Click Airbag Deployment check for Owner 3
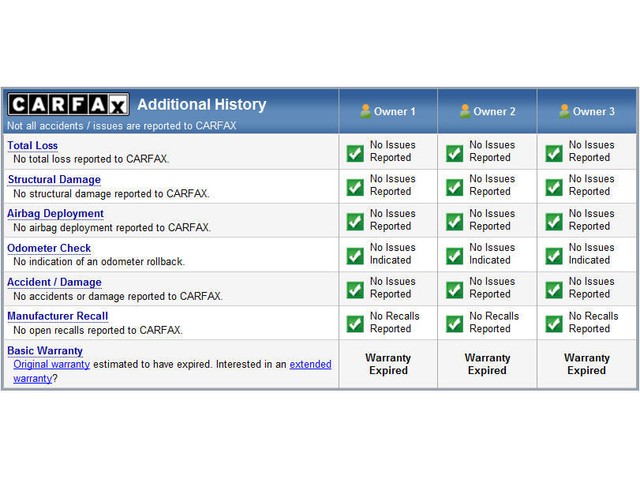The height and width of the screenshot is (480, 640). (x=554, y=222)
